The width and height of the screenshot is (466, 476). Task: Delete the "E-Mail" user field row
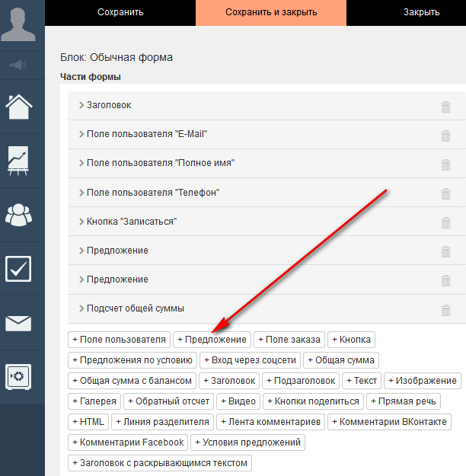pyautogui.click(x=445, y=136)
